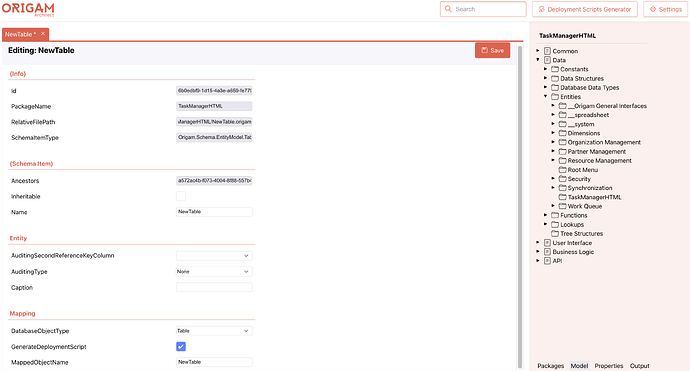Select the Model tab
Viewport: 690px width, 371px height.
click(579, 366)
